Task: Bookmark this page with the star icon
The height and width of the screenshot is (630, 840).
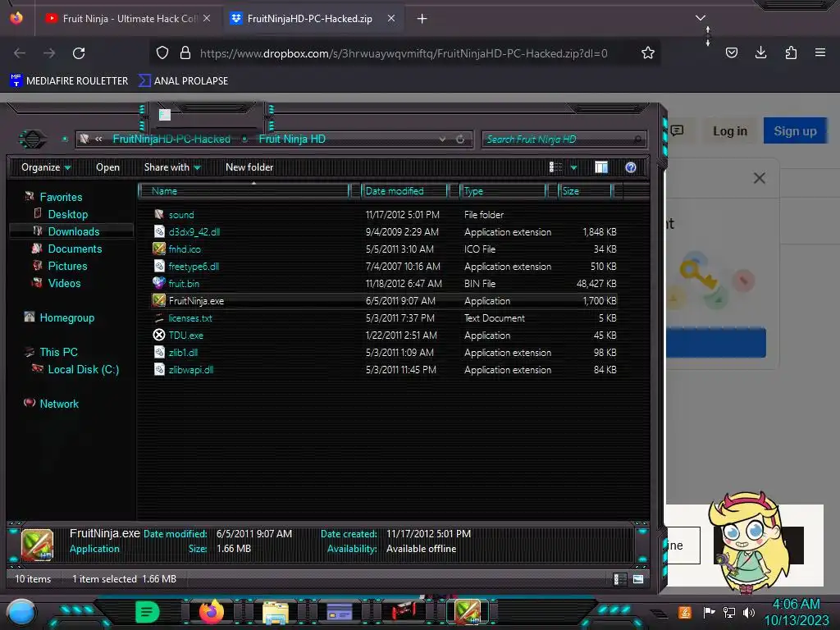Action: (648, 53)
